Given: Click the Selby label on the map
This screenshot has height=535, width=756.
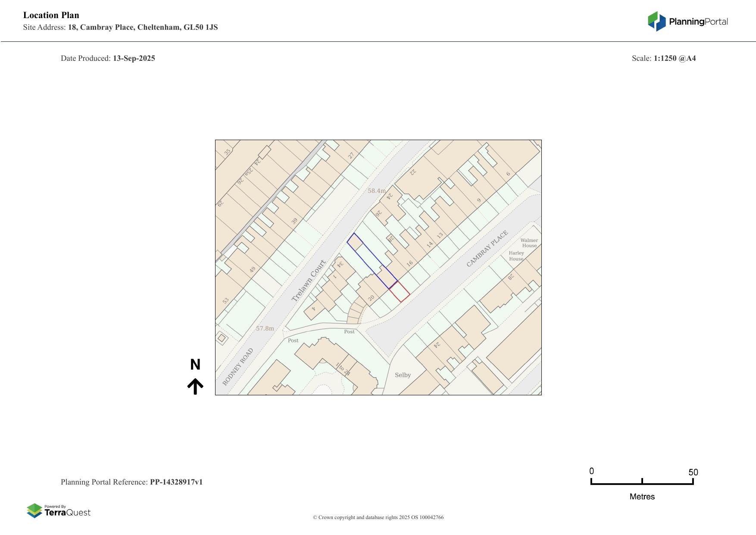Looking at the screenshot, I should pyautogui.click(x=403, y=375).
